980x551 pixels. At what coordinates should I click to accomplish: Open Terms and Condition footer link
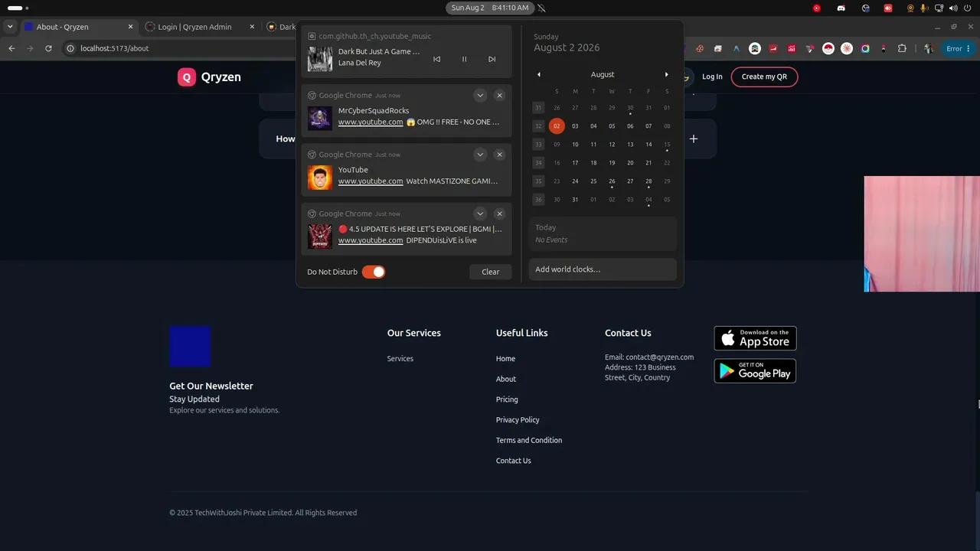[529, 440]
